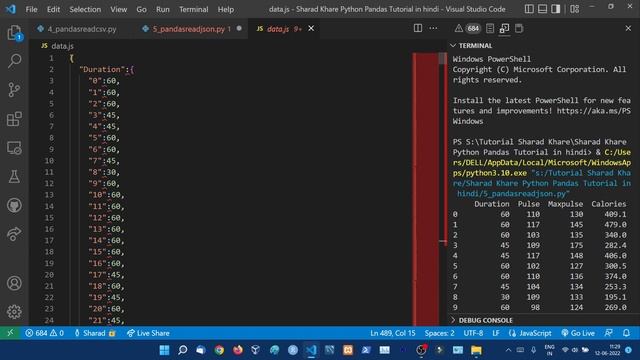Click the feedback icon in status bar

608,333
